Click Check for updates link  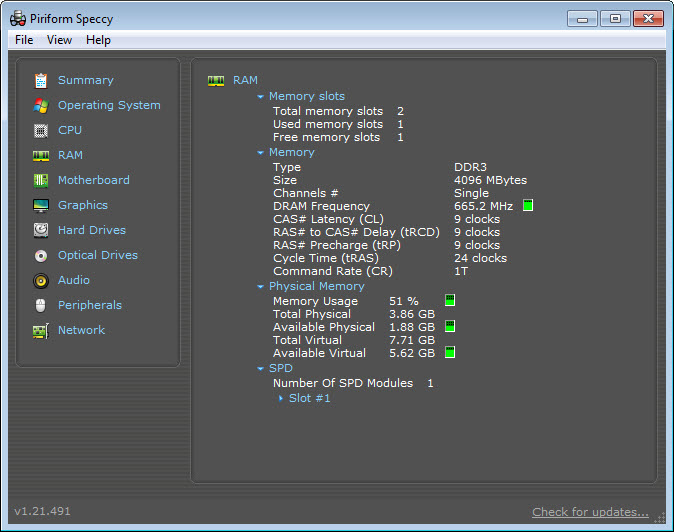click(x=590, y=512)
